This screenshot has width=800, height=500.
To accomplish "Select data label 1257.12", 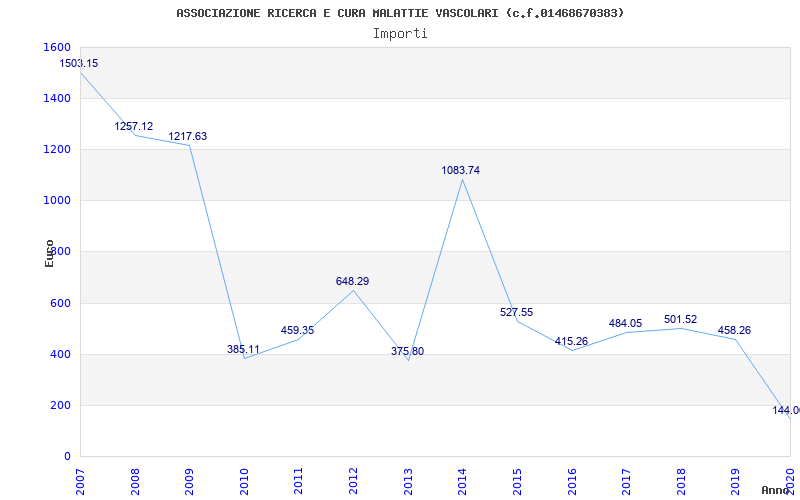I will tap(134, 127).
